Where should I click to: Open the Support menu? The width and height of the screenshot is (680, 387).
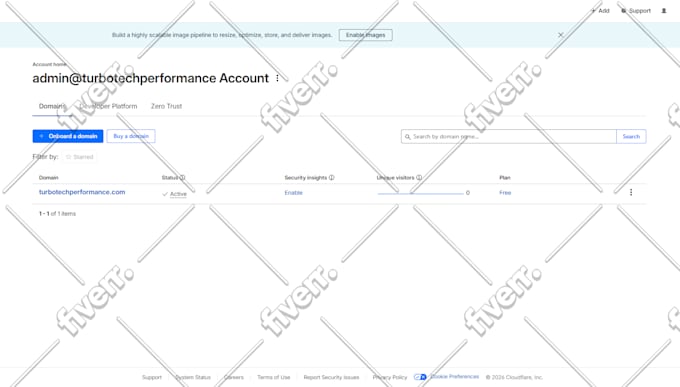tap(636, 11)
